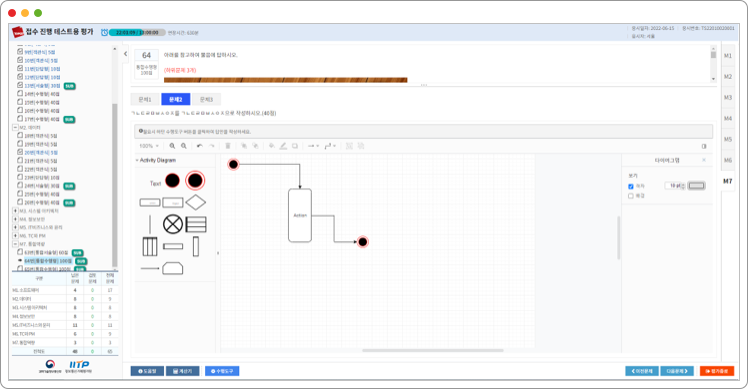748x389 pixels.
Task: Pick the solid black initial node shape
Action: [172, 181]
